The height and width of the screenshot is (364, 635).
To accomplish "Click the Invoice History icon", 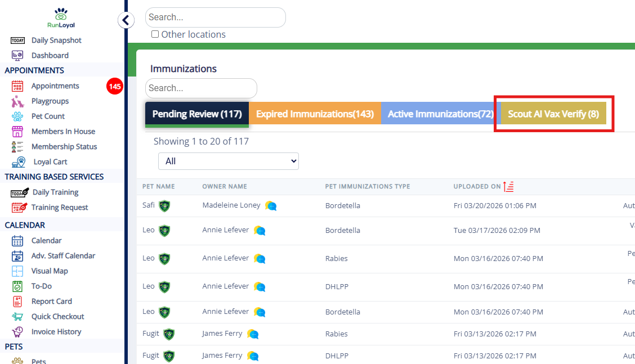I will pos(17,332).
